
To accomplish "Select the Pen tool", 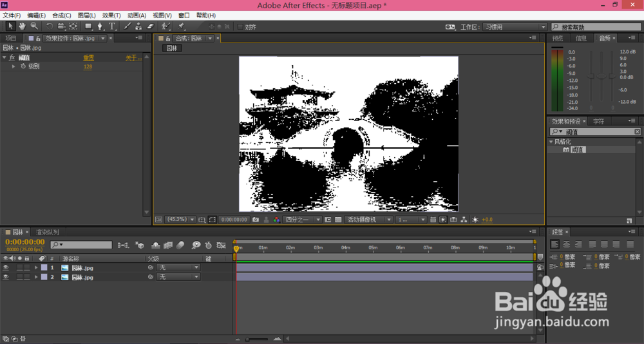I will 100,26.
